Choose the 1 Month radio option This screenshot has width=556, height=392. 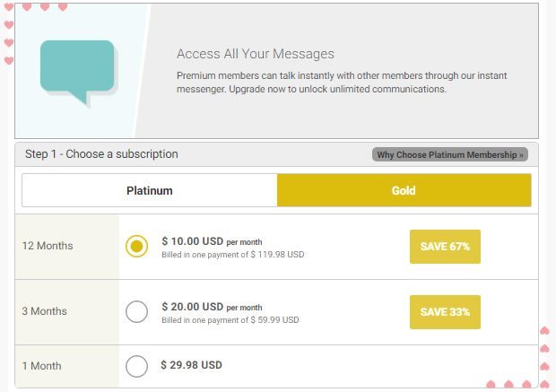(136, 366)
